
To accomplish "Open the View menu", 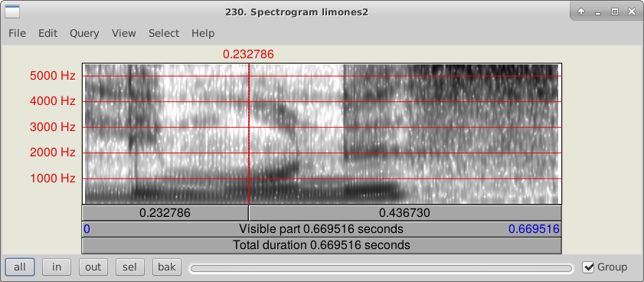I will pos(123,33).
